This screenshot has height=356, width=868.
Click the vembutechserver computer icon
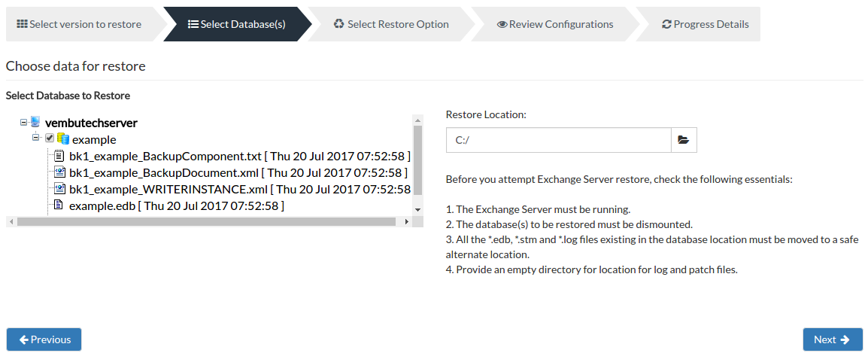click(x=36, y=122)
